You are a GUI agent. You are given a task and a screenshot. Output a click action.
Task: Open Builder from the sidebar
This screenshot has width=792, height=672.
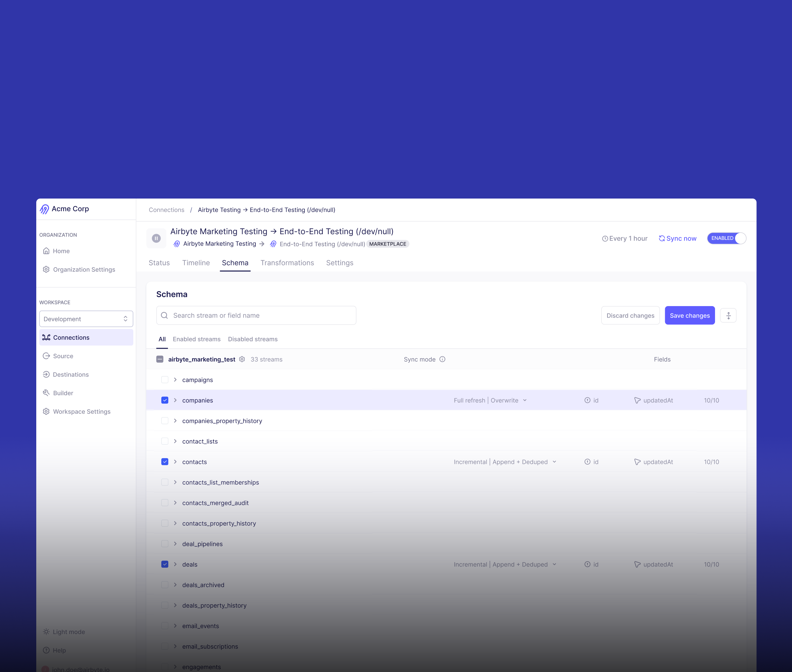(x=63, y=393)
